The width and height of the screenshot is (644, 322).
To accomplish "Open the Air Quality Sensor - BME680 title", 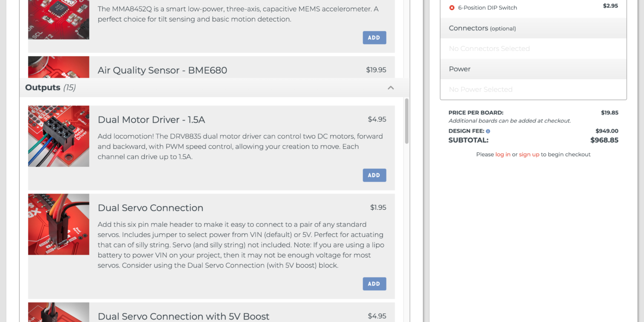I will 162,70.
